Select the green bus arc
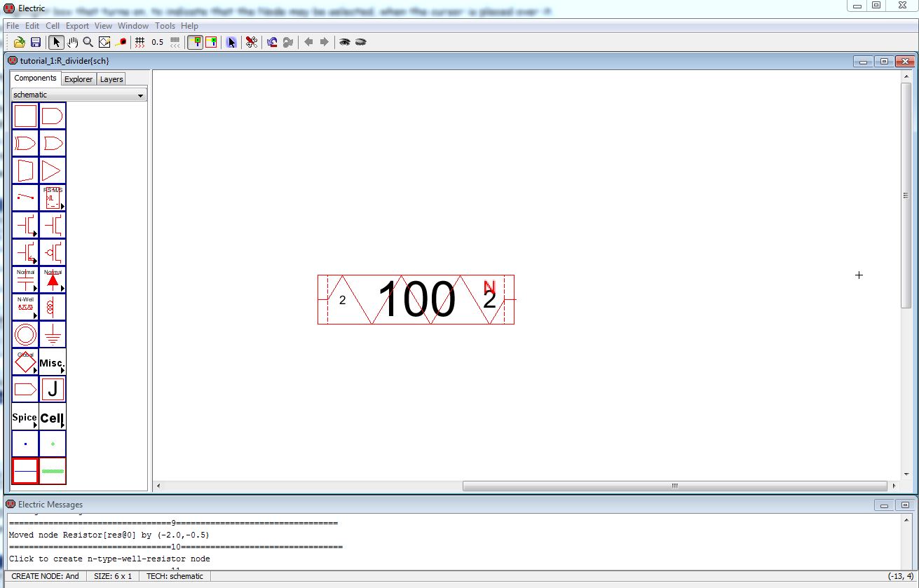Screen dimensions: 919x588 pyautogui.click(x=53, y=471)
